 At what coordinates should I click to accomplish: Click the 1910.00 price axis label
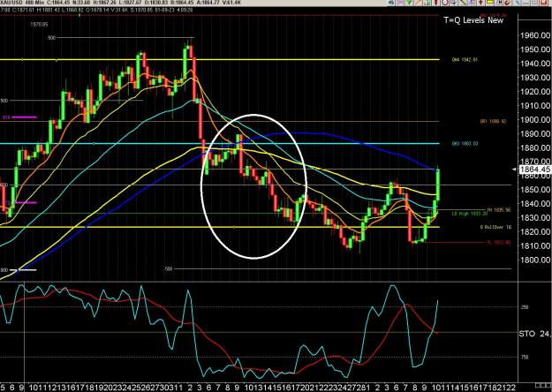[534, 106]
